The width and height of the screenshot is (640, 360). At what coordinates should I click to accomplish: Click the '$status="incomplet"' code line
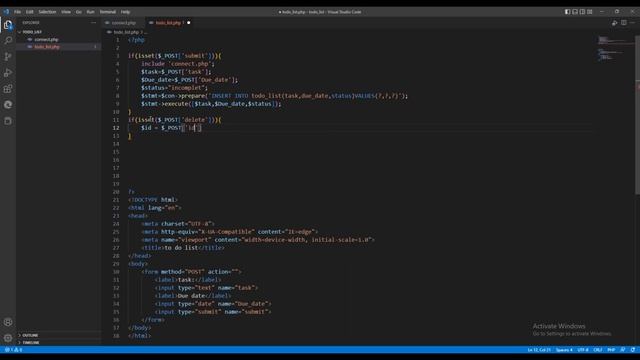pyautogui.click(x=174, y=88)
